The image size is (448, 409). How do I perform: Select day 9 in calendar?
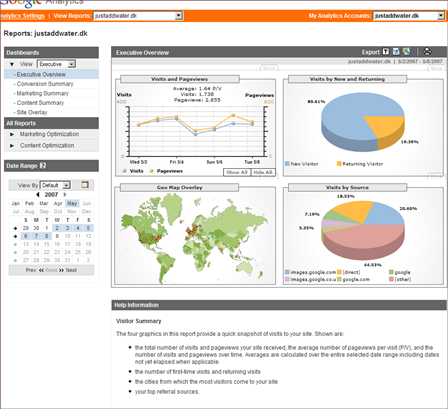point(57,236)
